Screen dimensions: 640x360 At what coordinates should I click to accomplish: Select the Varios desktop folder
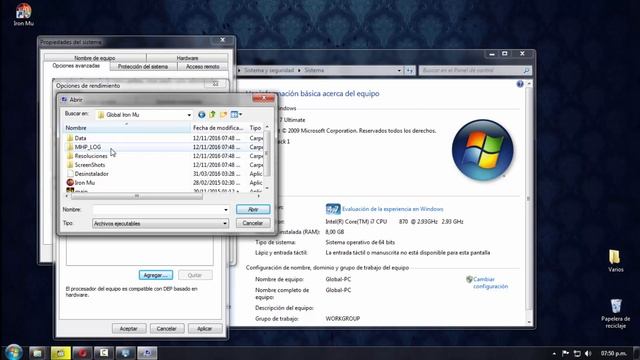pos(615,260)
